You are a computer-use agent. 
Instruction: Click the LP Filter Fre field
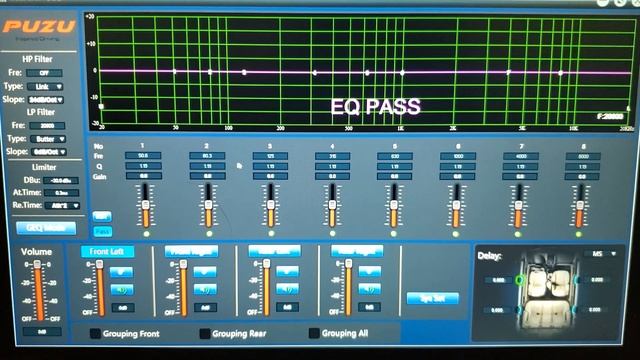click(47, 126)
